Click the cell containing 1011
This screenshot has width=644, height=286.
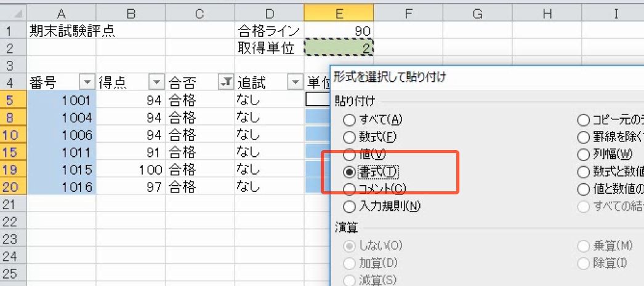[61, 153]
